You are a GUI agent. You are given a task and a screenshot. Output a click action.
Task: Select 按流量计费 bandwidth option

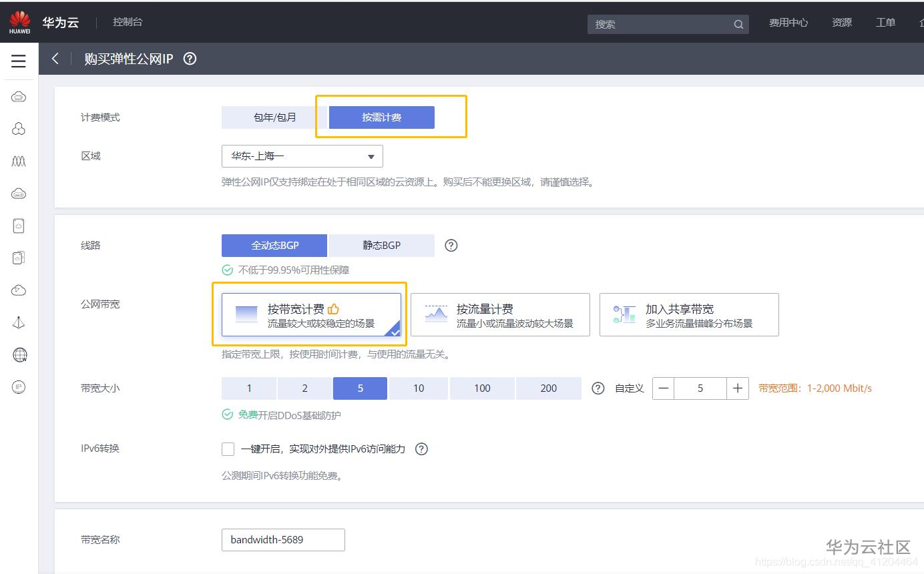(x=500, y=315)
